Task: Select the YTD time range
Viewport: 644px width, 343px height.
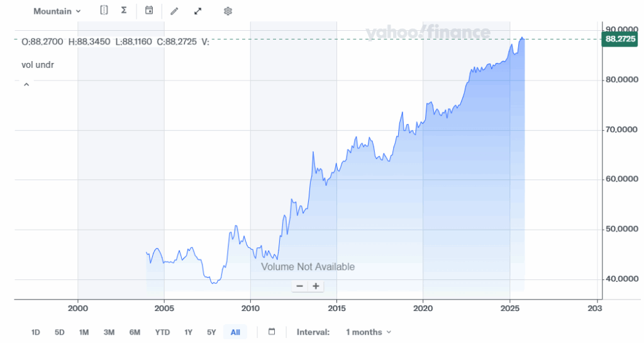Action: click(x=162, y=332)
